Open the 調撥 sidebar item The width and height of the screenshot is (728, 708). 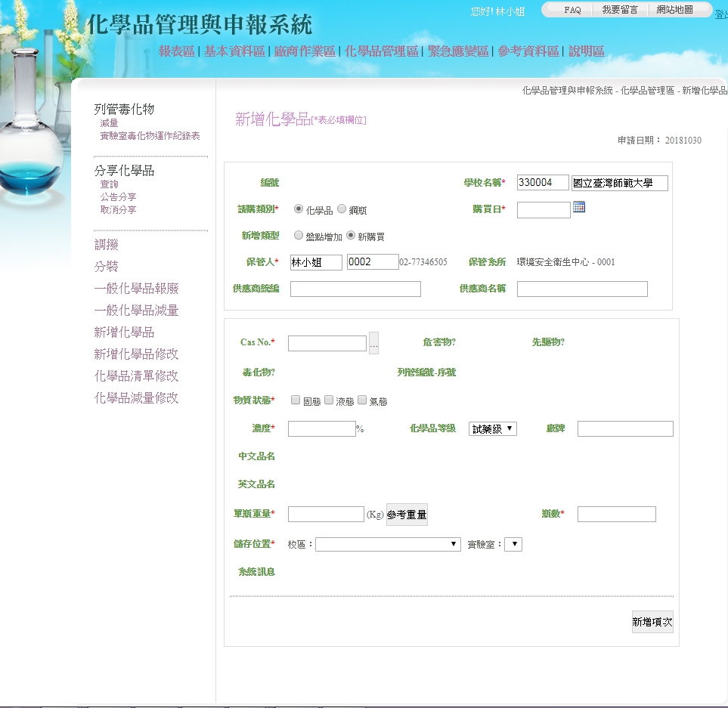pos(107,245)
